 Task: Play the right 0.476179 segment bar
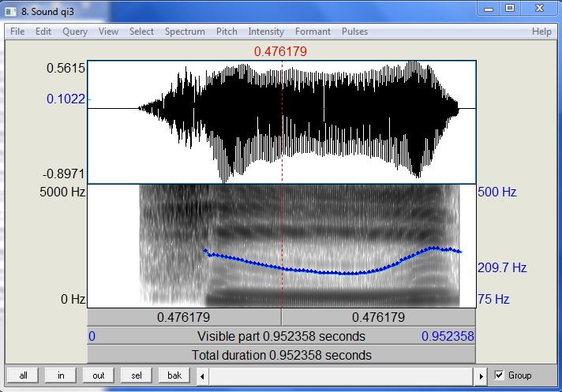(379, 317)
